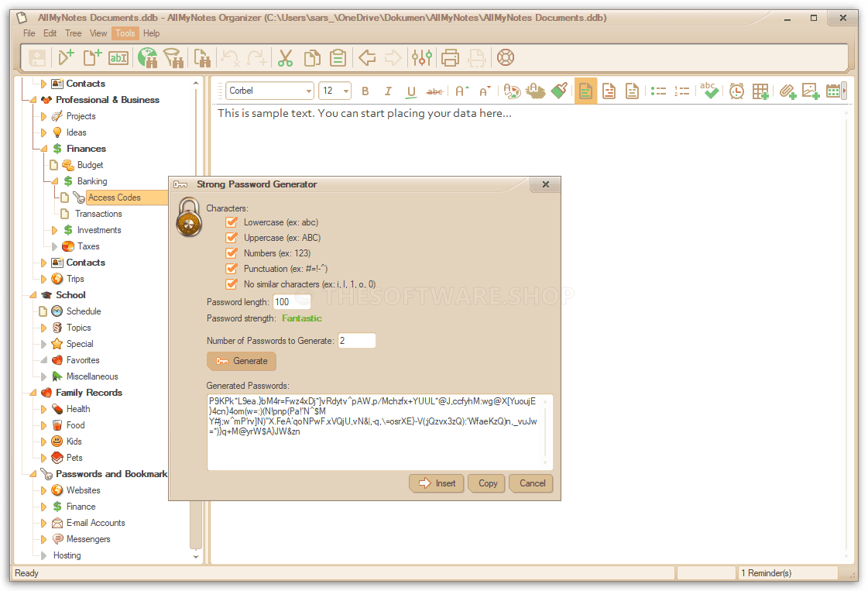
Task: Click the Generate button
Action: [x=242, y=361]
